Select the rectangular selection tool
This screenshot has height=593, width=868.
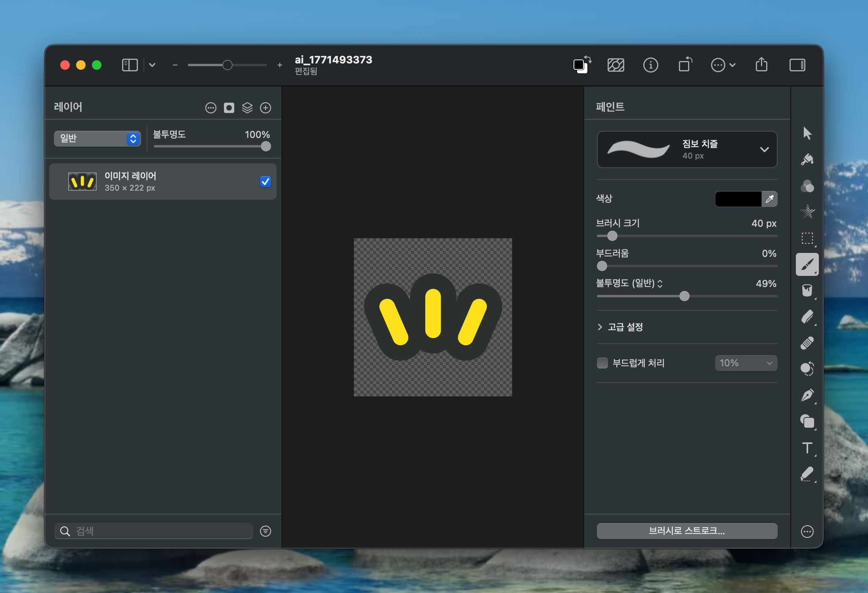pyautogui.click(x=807, y=238)
